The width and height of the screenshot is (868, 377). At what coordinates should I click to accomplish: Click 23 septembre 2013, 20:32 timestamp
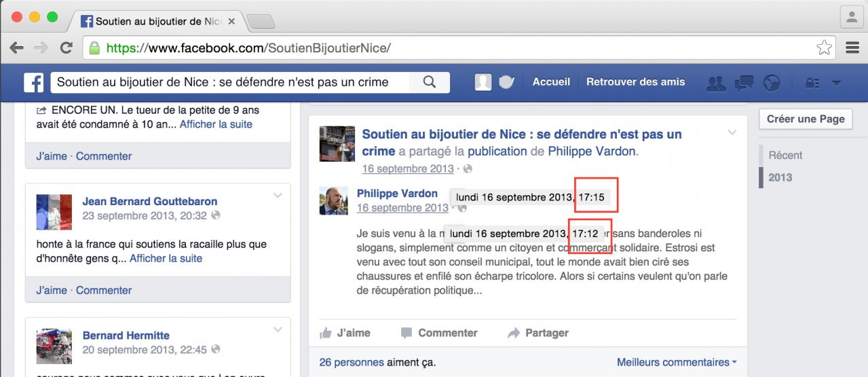click(145, 215)
